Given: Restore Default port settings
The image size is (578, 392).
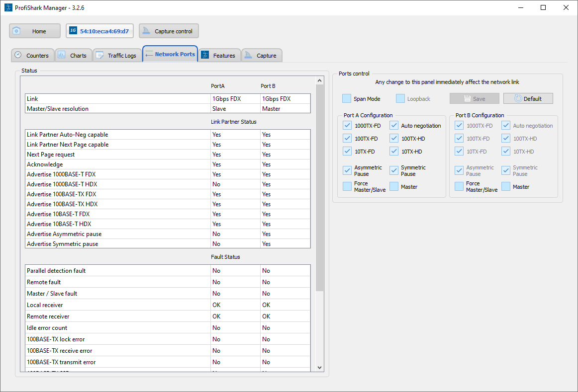Looking at the screenshot, I should click(528, 99).
